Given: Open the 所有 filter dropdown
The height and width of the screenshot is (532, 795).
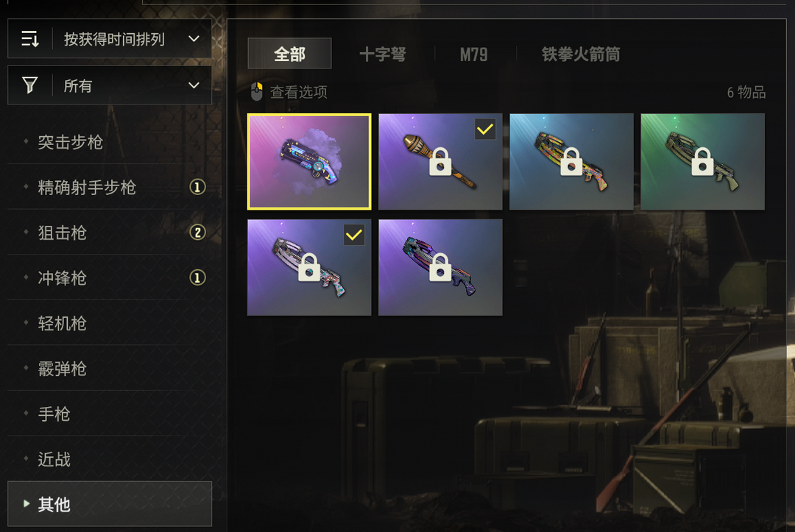Looking at the screenshot, I should [110, 85].
